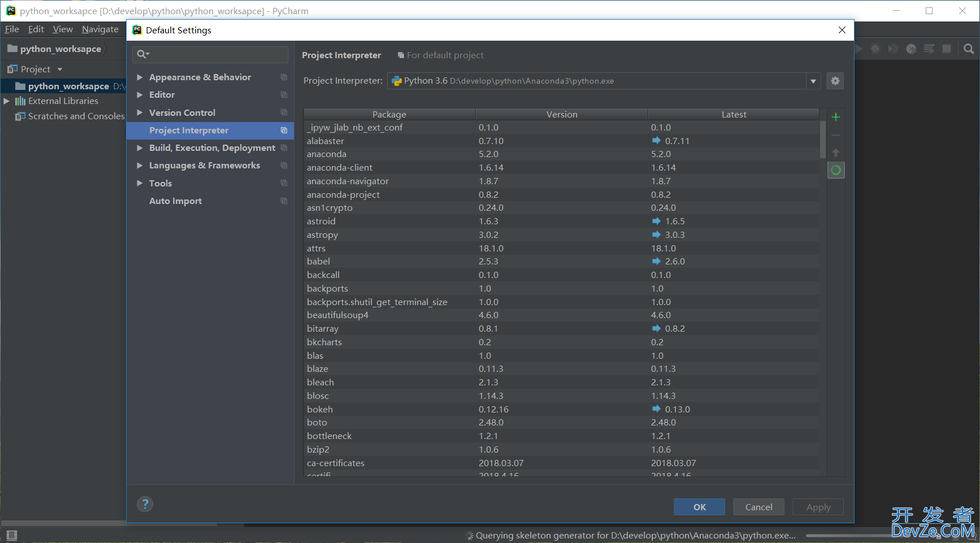Click the Querying skeleton generator status text
This screenshot has height=543, width=980.
635,536
